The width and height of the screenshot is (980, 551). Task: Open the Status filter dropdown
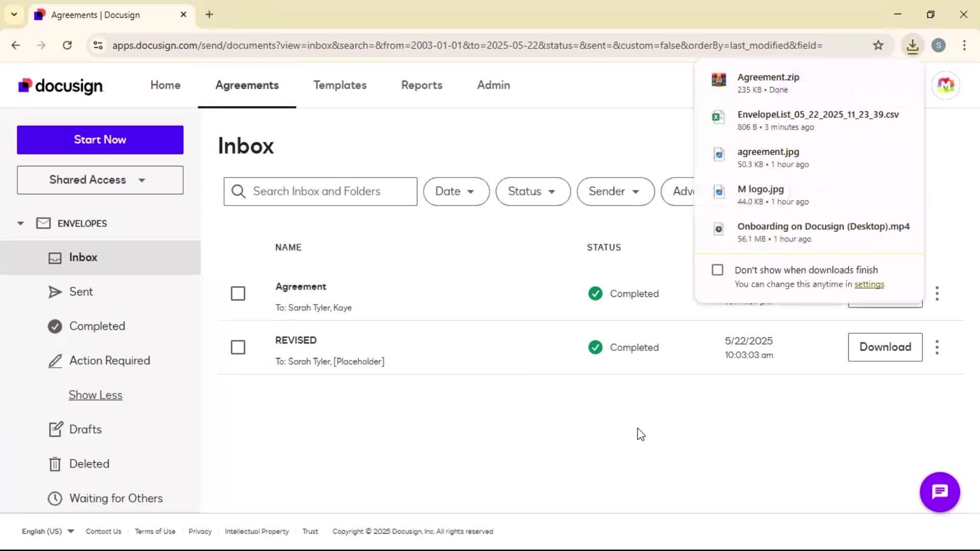tap(533, 191)
